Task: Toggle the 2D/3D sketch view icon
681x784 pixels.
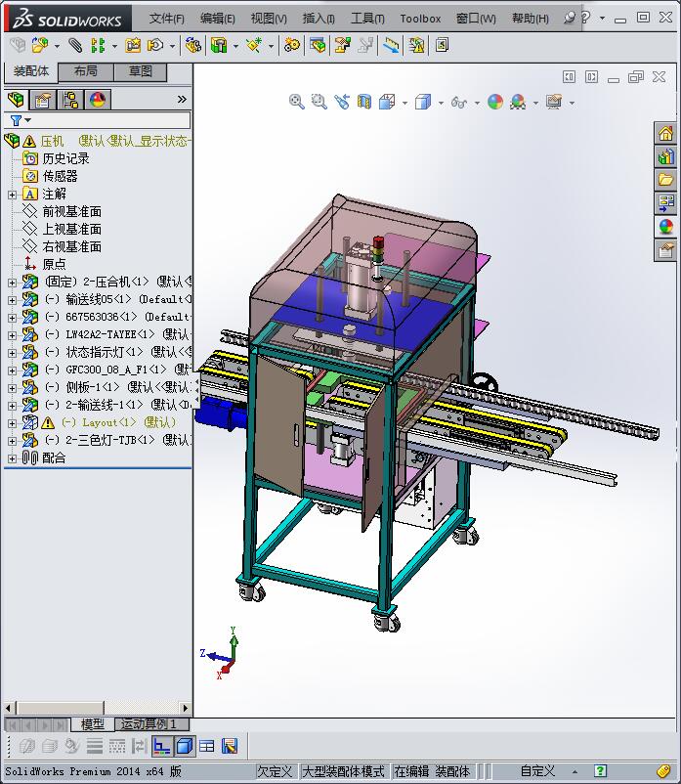Action: [x=162, y=746]
